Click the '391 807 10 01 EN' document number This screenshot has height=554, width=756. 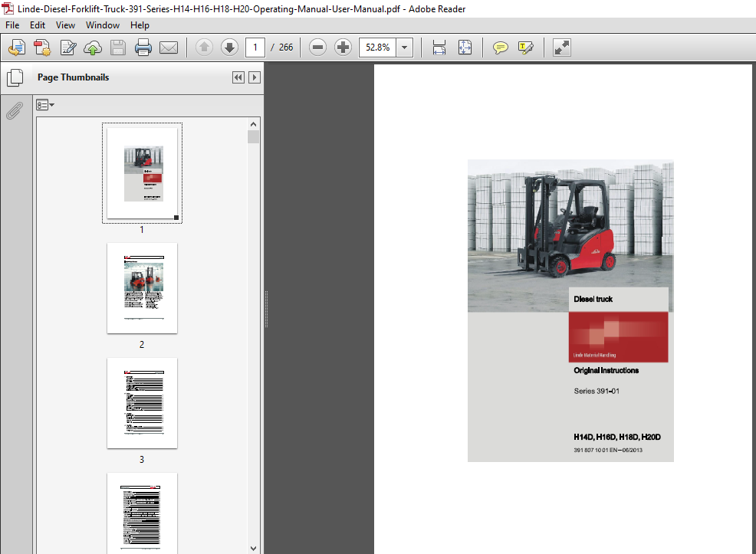(596, 450)
